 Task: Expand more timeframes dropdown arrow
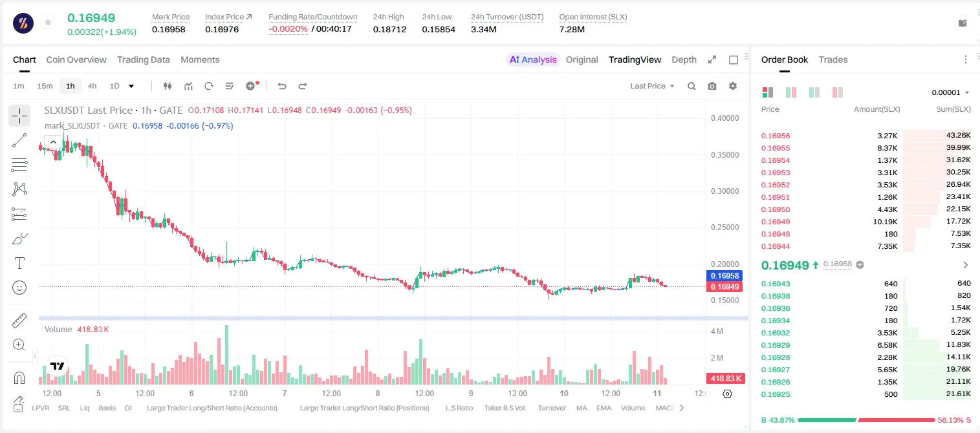131,86
